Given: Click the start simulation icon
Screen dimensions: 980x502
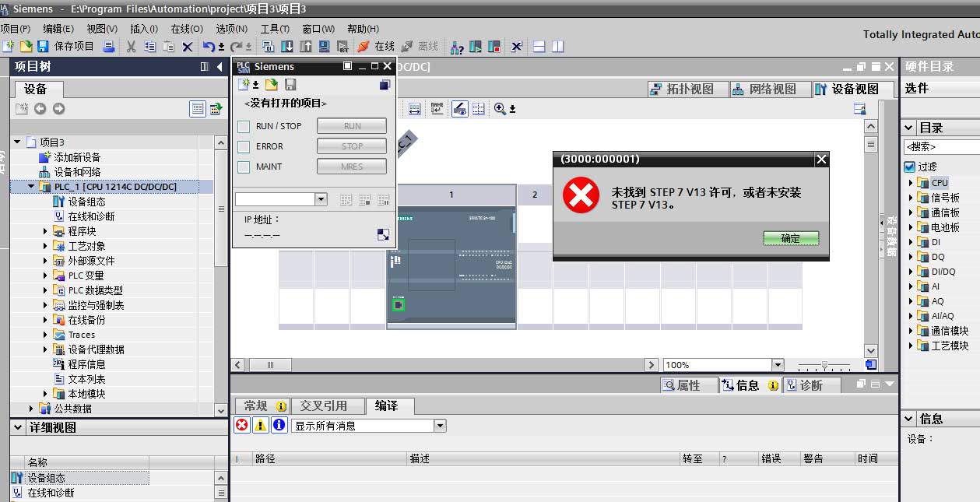Looking at the screenshot, I should 325,47.
